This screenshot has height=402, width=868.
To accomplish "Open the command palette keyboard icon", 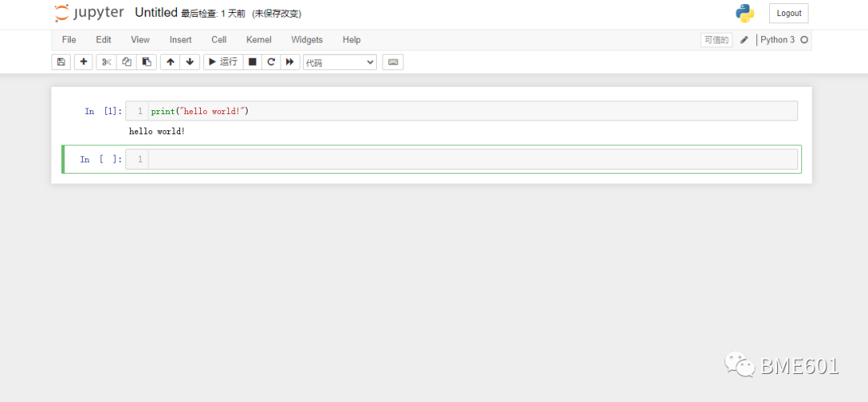I will pyautogui.click(x=393, y=62).
